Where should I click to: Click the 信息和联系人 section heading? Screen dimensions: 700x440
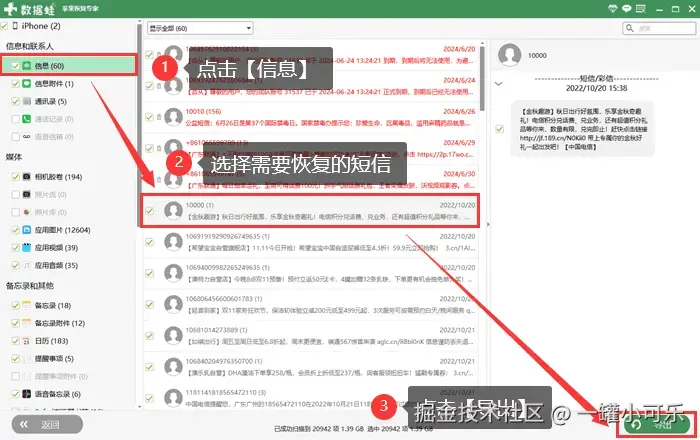(x=29, y=46)
